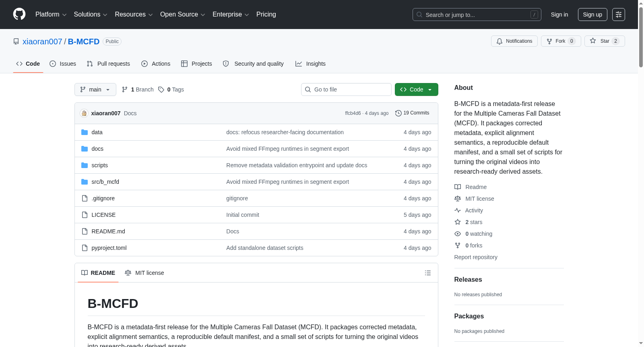Image resolution: width=644 pixels, height=347 pixels.
Task: Click the Releases heading link
Action: [x=468, y=280]
